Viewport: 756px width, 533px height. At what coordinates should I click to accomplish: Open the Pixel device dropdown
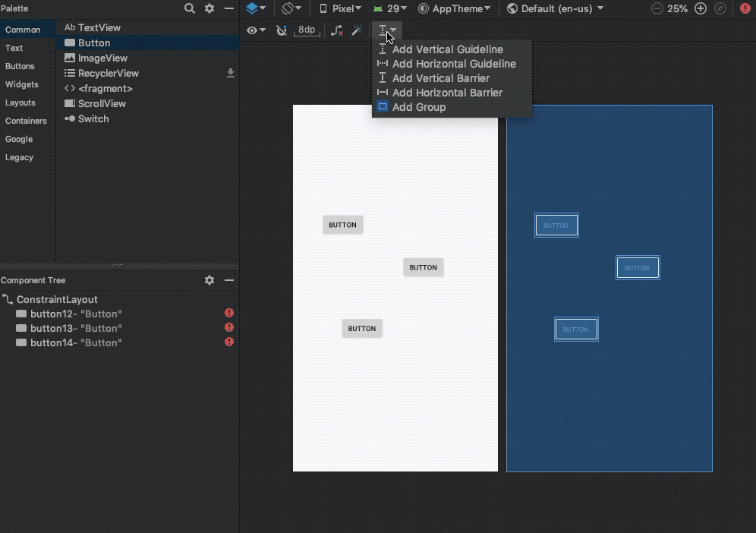340,8
